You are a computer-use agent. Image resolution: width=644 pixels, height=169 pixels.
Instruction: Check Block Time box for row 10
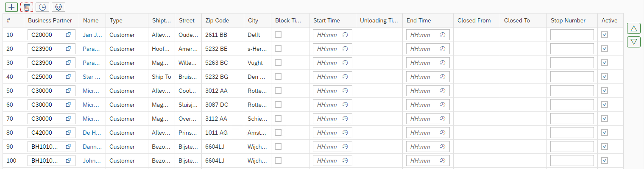[278, 35]
